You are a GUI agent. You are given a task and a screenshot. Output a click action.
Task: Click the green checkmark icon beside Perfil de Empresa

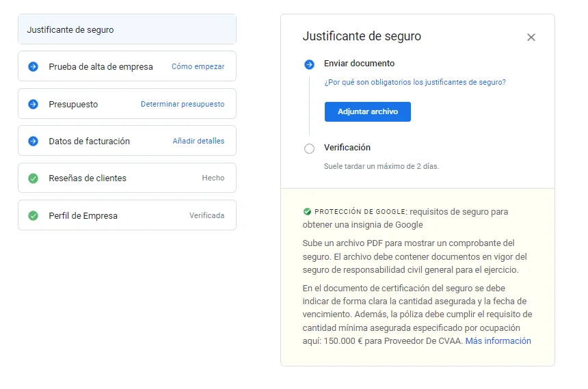pos(33,216)
